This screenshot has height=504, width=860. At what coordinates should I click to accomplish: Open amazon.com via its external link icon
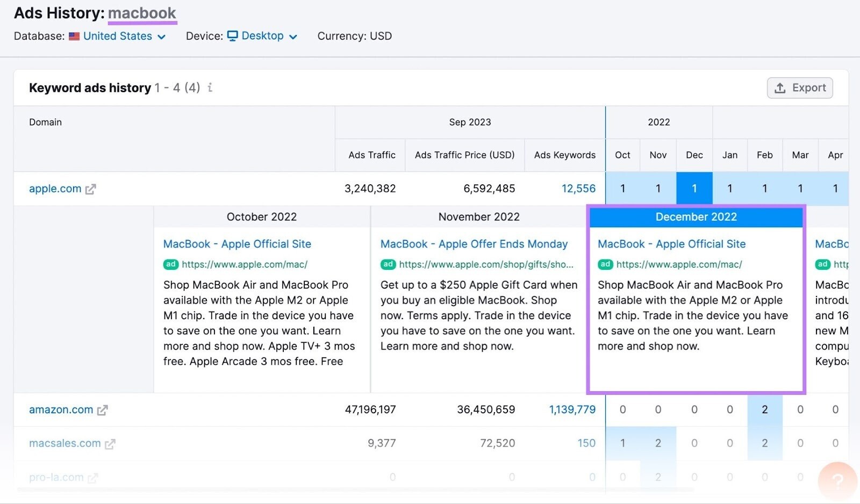coord(103,409)
